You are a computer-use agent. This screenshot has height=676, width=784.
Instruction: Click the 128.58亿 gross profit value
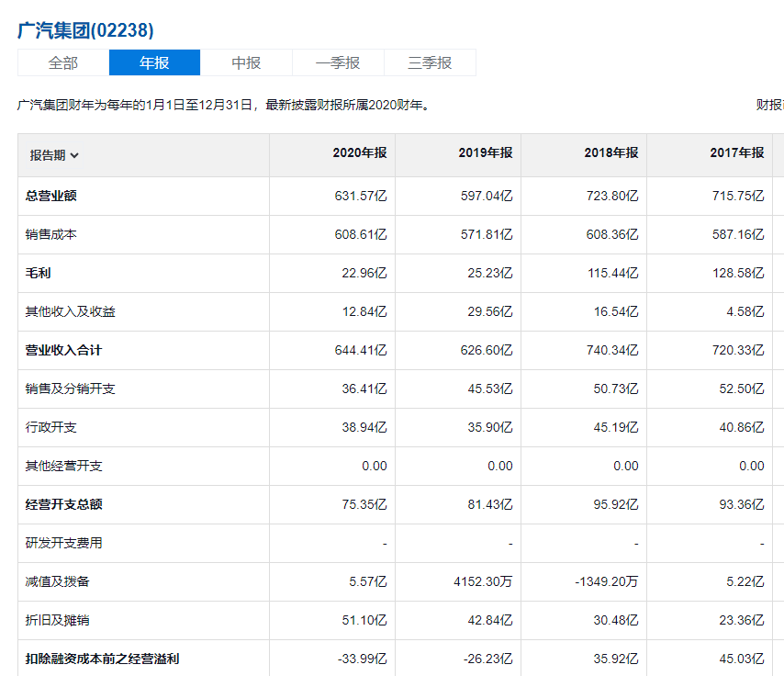[738, 273]
